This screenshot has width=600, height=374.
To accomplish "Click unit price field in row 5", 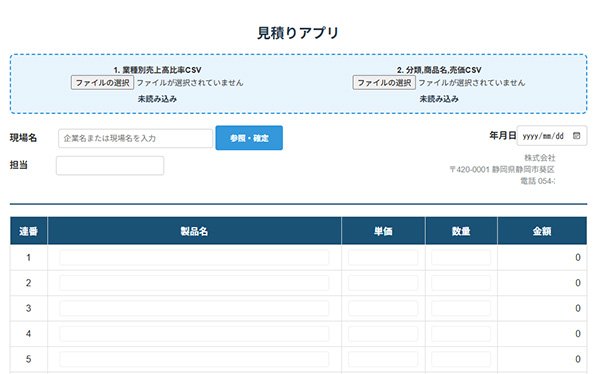I will coord(383,359).
